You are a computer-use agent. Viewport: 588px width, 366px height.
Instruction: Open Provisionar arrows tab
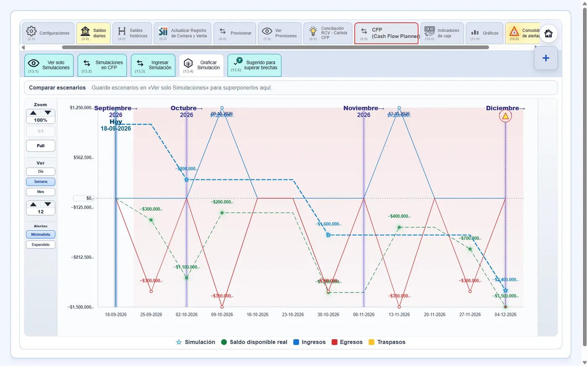(x=235, y=33)
